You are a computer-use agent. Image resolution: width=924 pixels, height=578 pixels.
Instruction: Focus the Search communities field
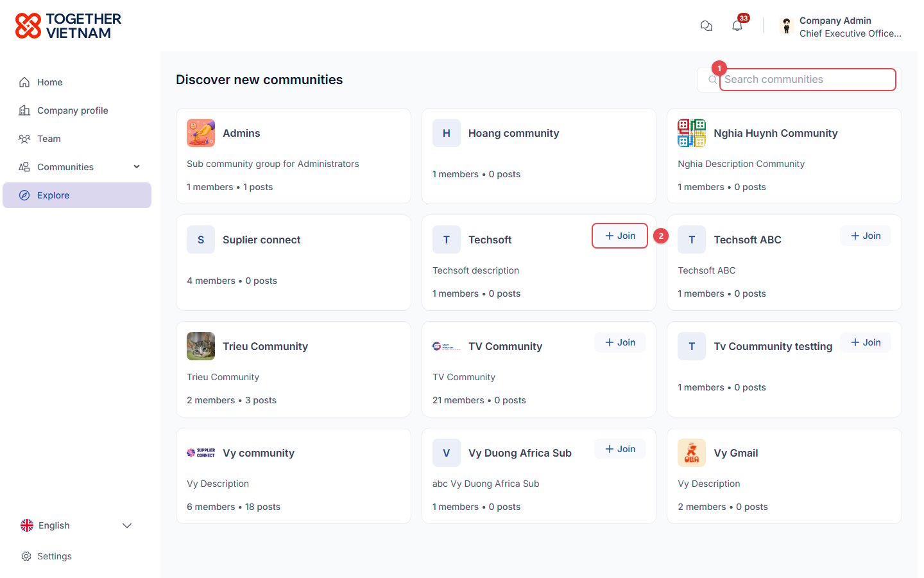(x=807, y=80)
